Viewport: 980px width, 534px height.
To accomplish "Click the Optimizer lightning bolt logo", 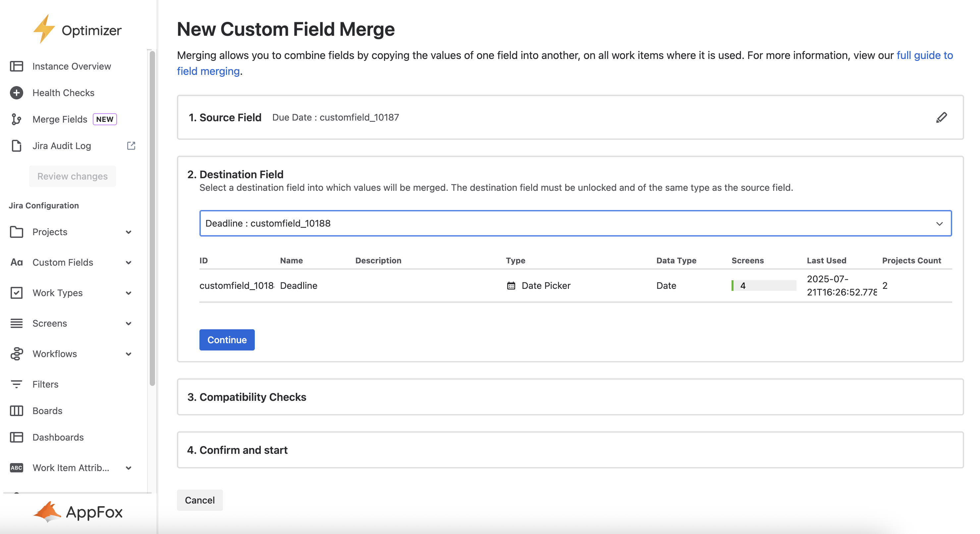I will pyautogui.click(x=44, y=29).
